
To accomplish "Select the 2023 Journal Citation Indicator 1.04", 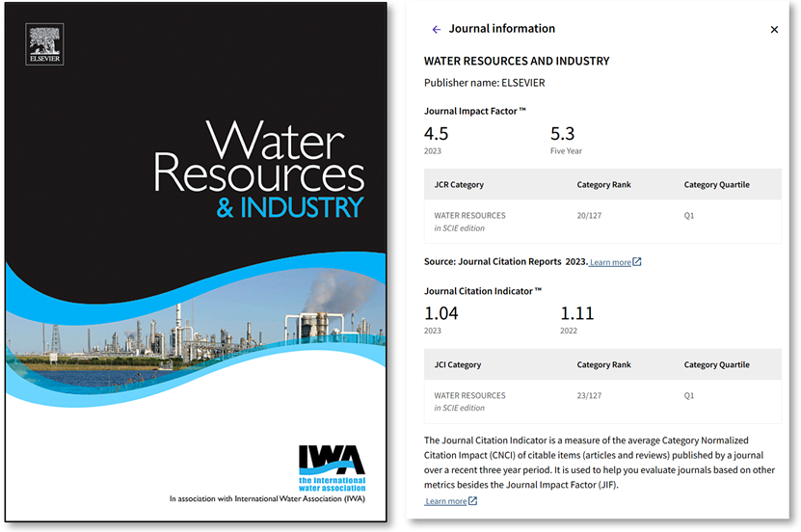I will 441,313.
